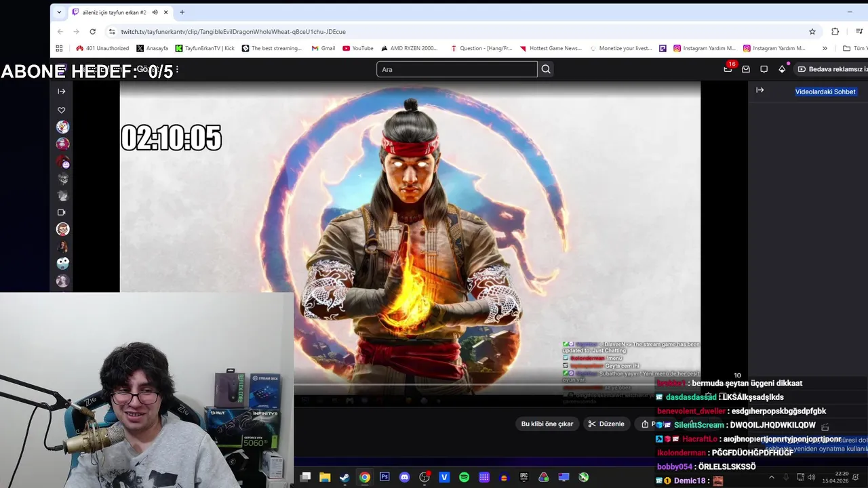Open the Chrome extensions puzzle icon
Viewport: 868px width, 488px height.
[835, 31]
